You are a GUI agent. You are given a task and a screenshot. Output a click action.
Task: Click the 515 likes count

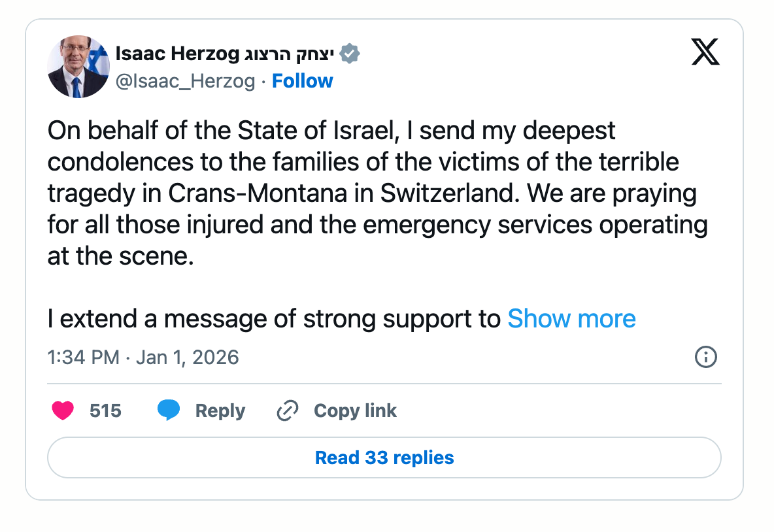coord(105,410)
